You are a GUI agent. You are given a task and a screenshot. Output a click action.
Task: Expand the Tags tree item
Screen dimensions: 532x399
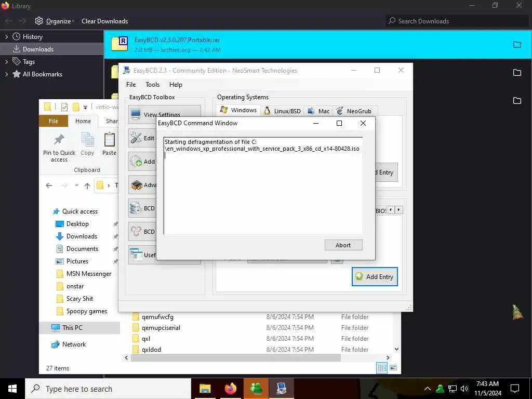click(x=6, y=61)
